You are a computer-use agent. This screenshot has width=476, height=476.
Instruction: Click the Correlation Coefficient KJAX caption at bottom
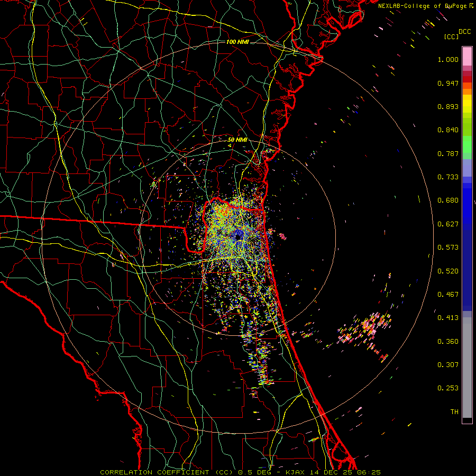pos(241,472)
